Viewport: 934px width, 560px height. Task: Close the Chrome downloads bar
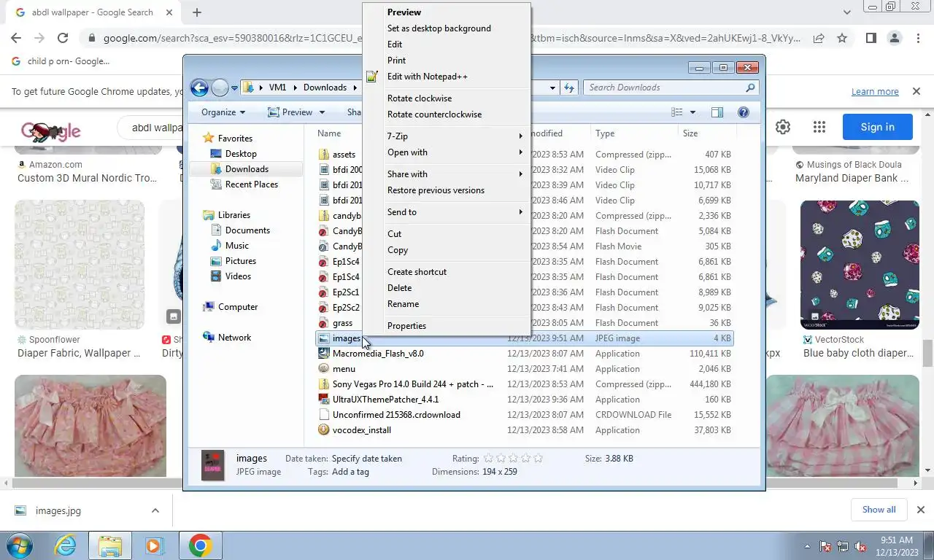(x=920, y=510)
